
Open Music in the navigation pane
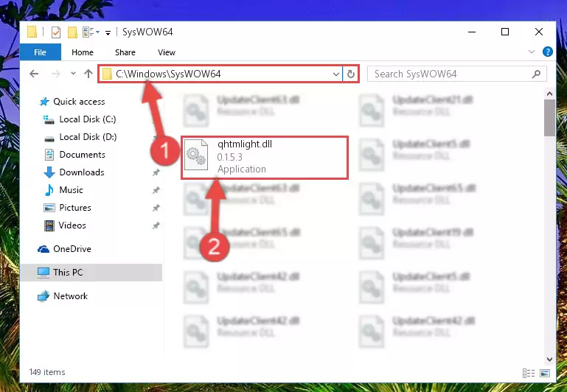[71, 190]
